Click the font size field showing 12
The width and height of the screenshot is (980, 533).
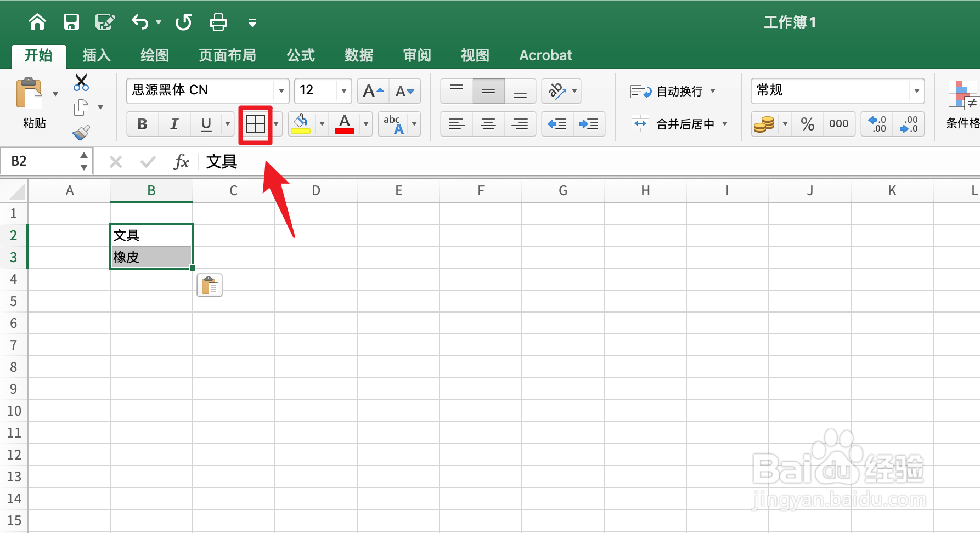tap(316, 90)
